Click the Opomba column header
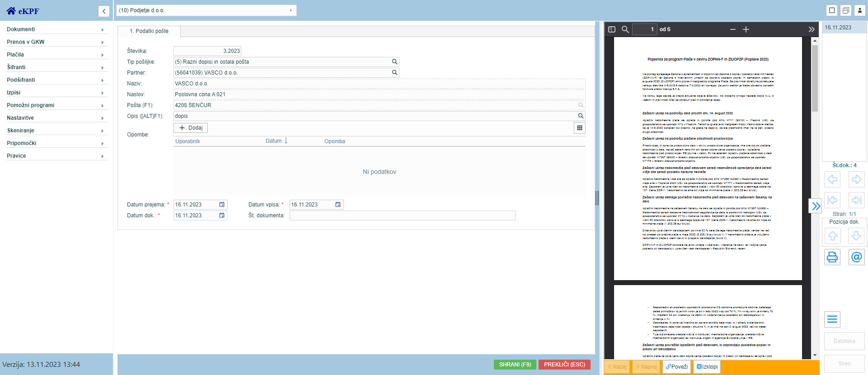Screen dimensions: 868x375 [335, 141]
